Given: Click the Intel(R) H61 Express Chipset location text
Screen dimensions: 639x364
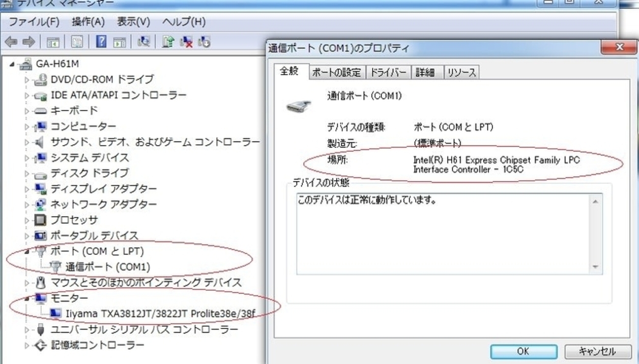Looking at the screenshot, I should point(496,165).
